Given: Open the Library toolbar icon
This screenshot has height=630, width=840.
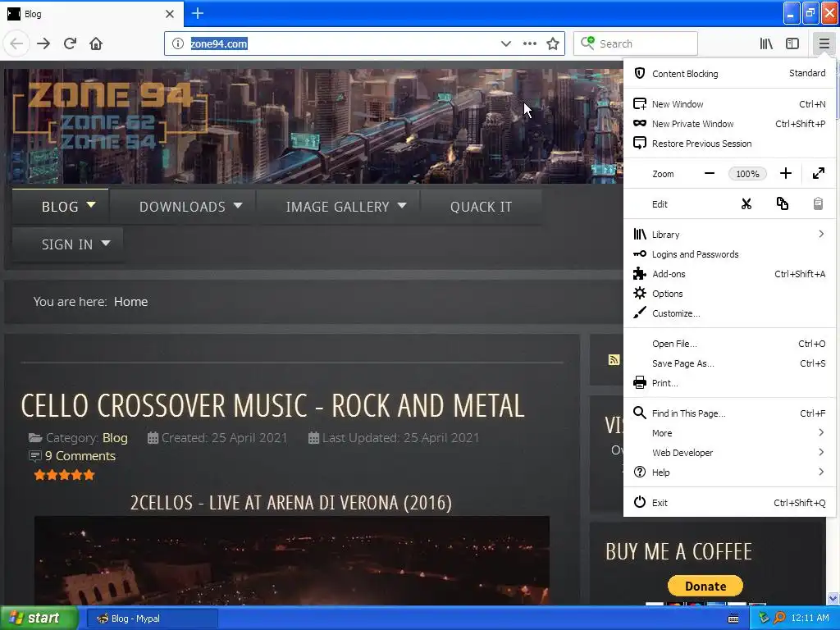Looking at the screenshot, I should click(766, 43).
